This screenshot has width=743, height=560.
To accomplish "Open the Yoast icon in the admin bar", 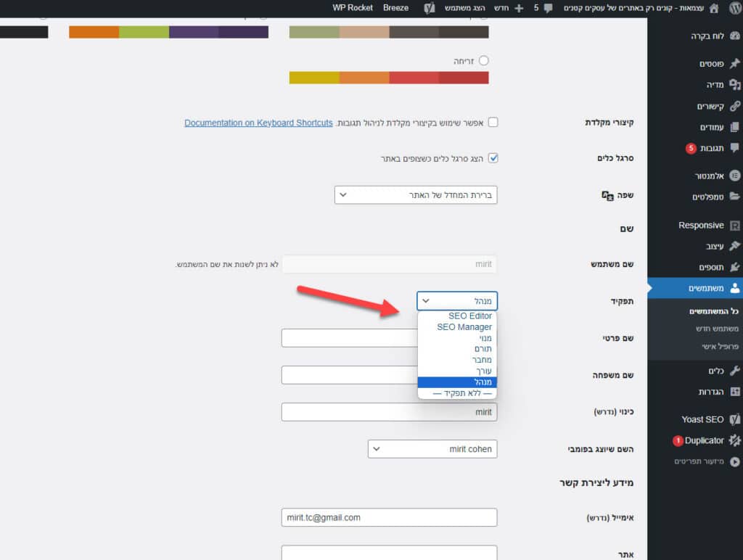I will [x=430, y=8].
